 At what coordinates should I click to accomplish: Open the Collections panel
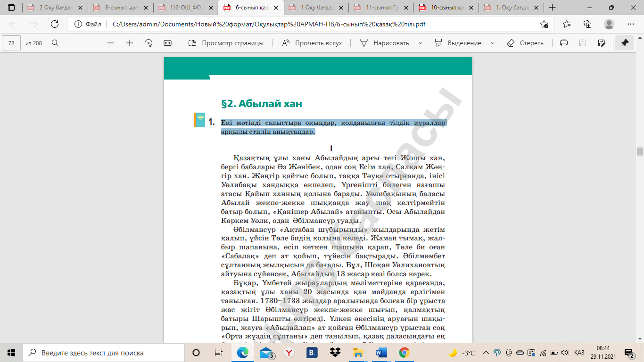coord(587,24)
